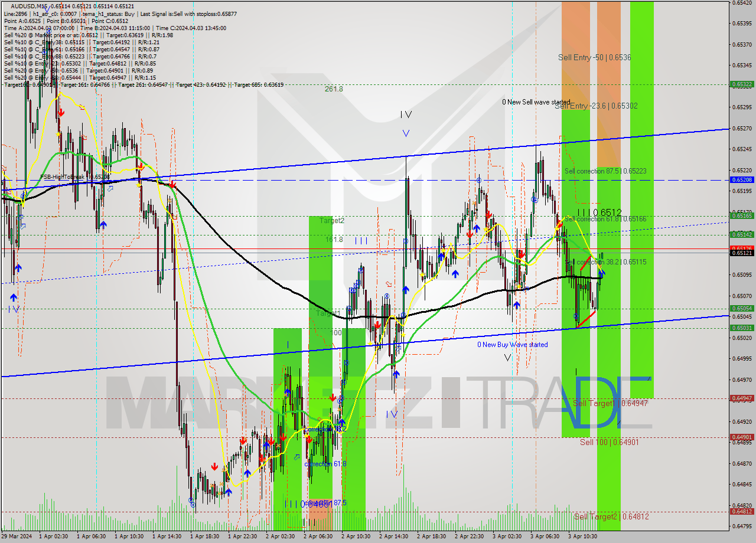Click the blue 0.65208 price axis tag
This screenshot has height=543, width=756.
click(742, 179)
